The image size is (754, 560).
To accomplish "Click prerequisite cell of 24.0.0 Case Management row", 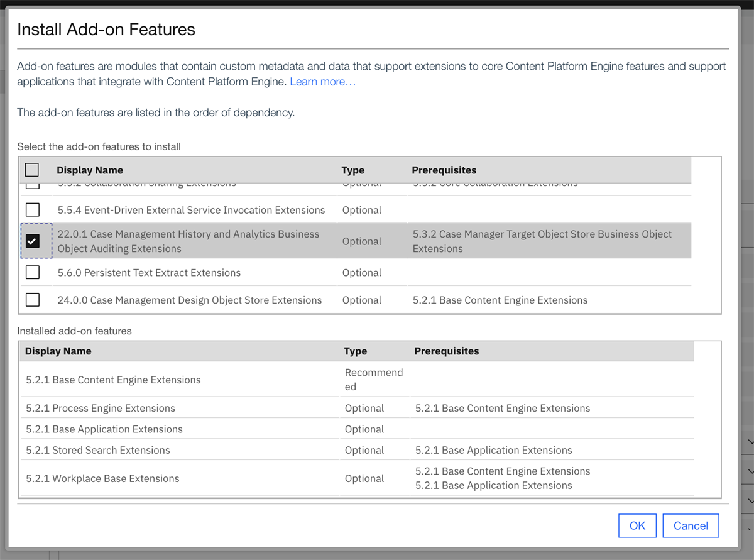I will [500, 300].
